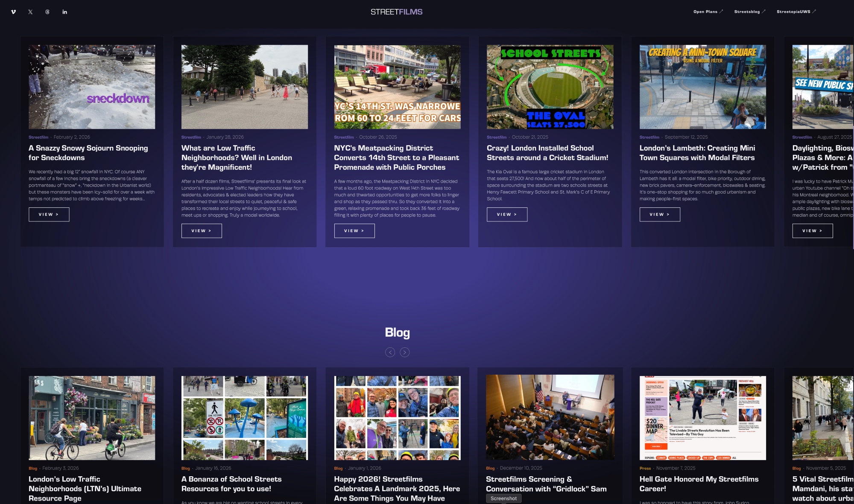Click View under Meatpacking District film
Image resolution: width=854 pixels, height=504 pixels.
click(354, 230)
